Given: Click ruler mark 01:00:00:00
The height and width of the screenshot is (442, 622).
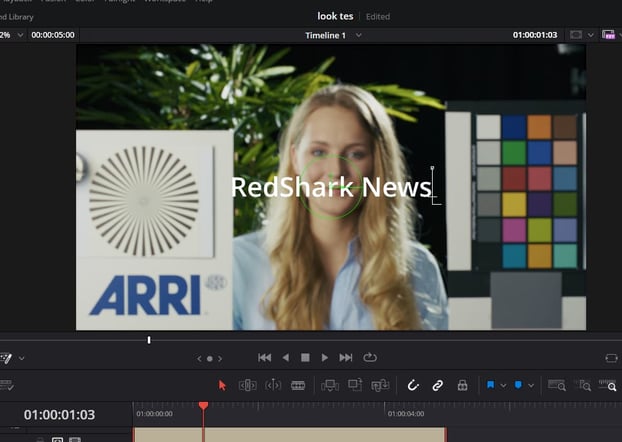Looking at the screenshot, I should coord(154,414).
